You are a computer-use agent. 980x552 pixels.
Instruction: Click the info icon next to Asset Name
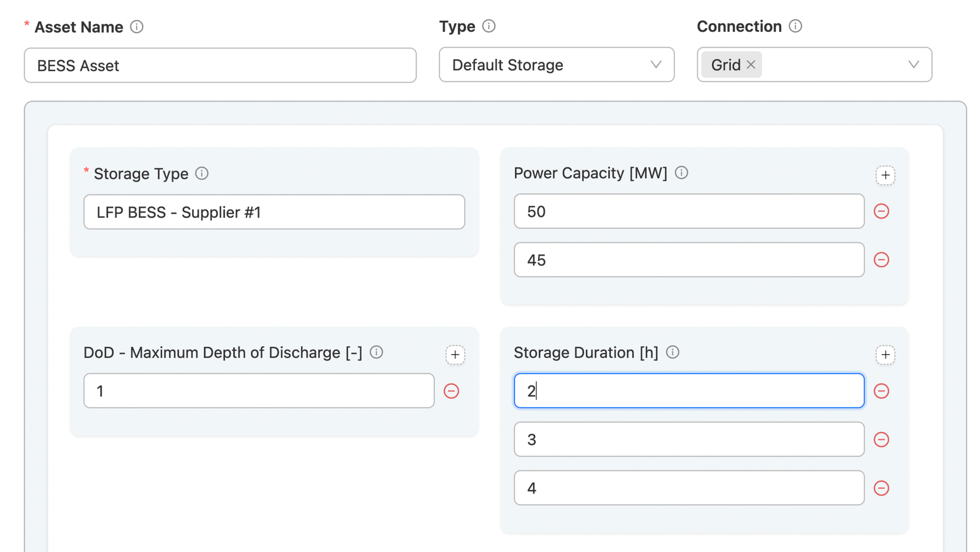137,27
